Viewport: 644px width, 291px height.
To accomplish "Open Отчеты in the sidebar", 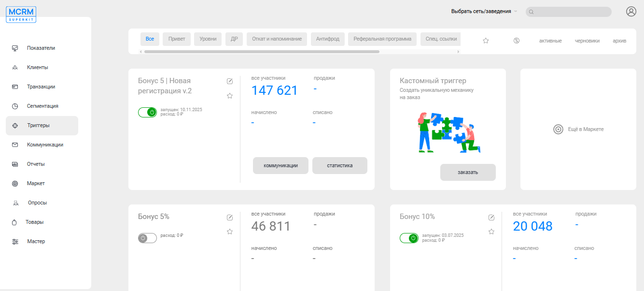I will coord(36,164).
